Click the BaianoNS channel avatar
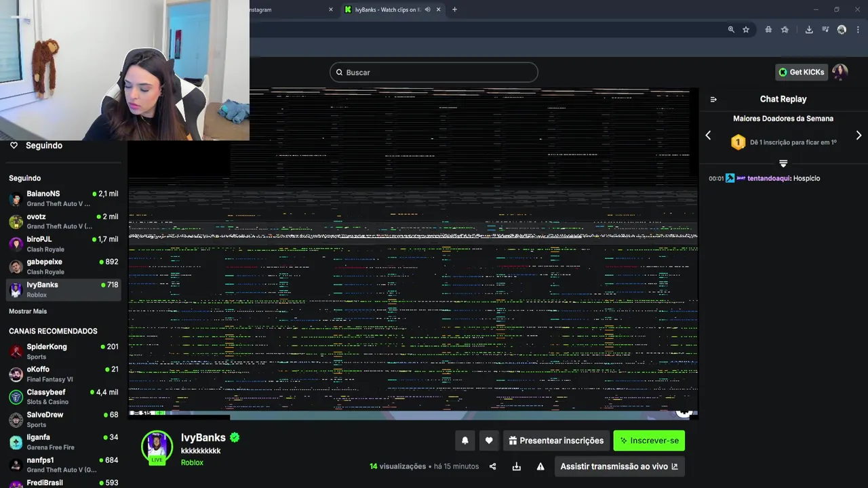 pos(16,199)
